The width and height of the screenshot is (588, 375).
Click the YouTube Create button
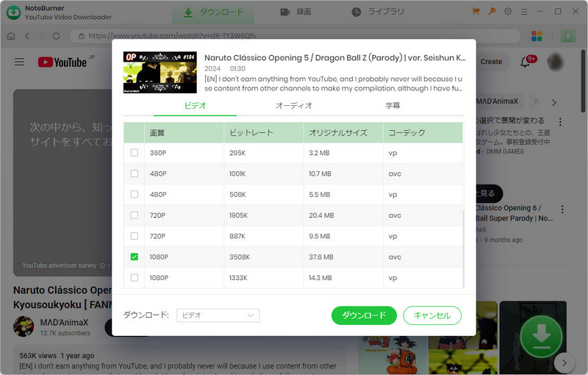[x=491, y=62]
